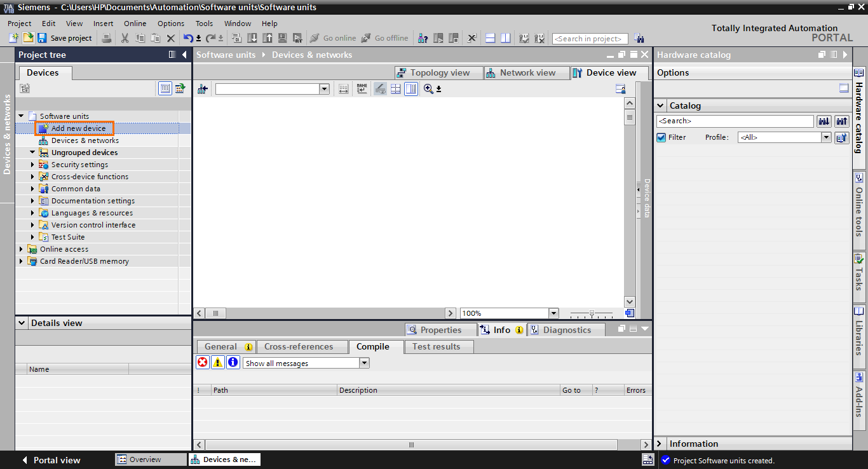
Task: Toggle the catalog Filter checkbox
Action: click(x=661, y=137)
